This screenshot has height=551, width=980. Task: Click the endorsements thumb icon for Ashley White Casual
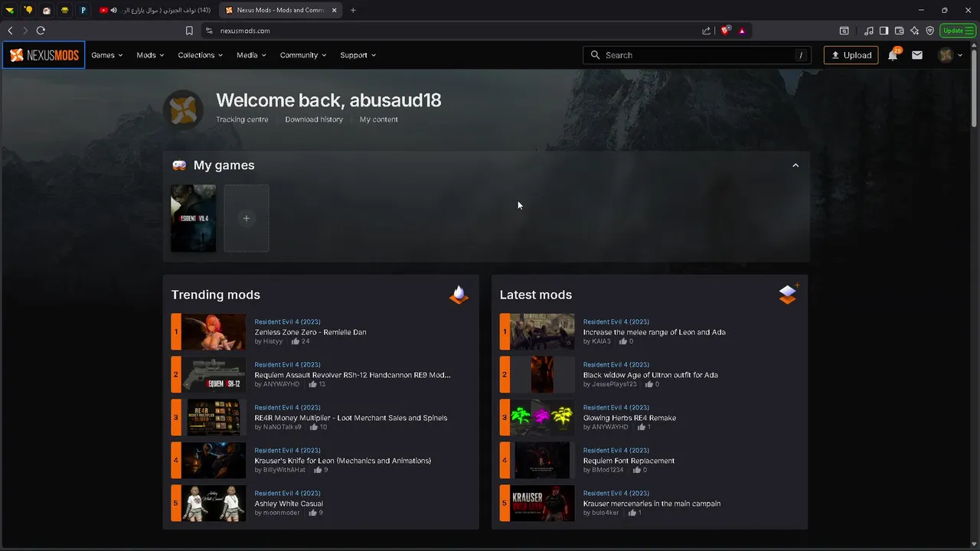click(313, 513)
